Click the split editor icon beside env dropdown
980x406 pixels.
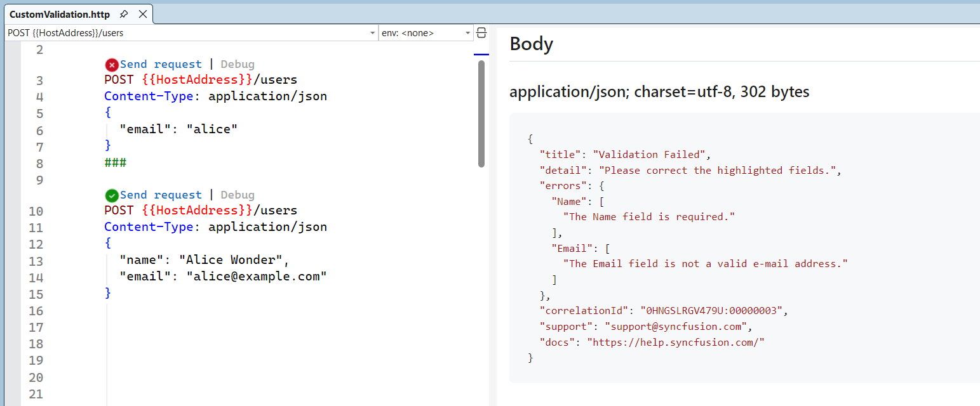481,33
